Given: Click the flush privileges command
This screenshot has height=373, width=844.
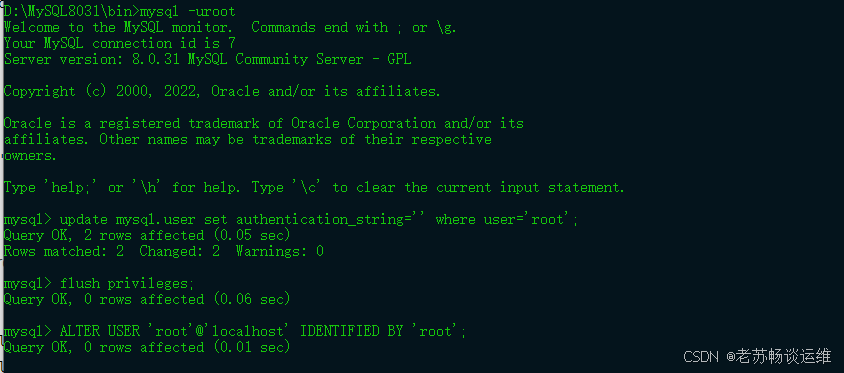Looking at the screenshot, I should click(x=127, y=284).
